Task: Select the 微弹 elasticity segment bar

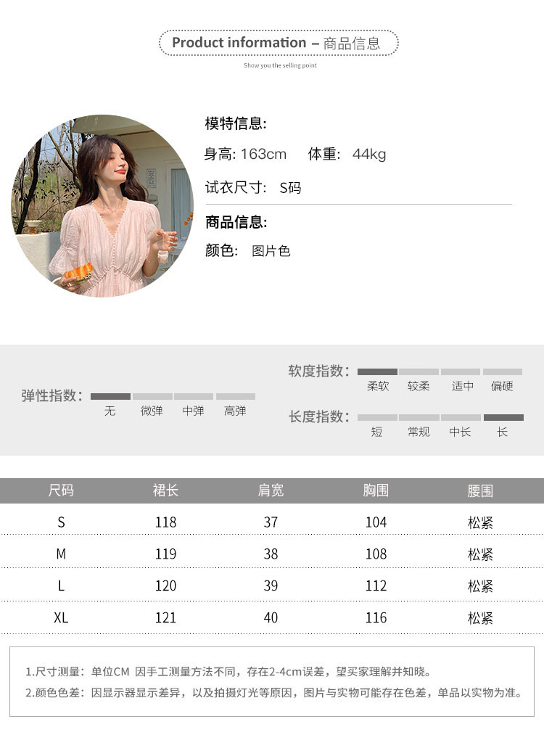Action: point(152,396)
